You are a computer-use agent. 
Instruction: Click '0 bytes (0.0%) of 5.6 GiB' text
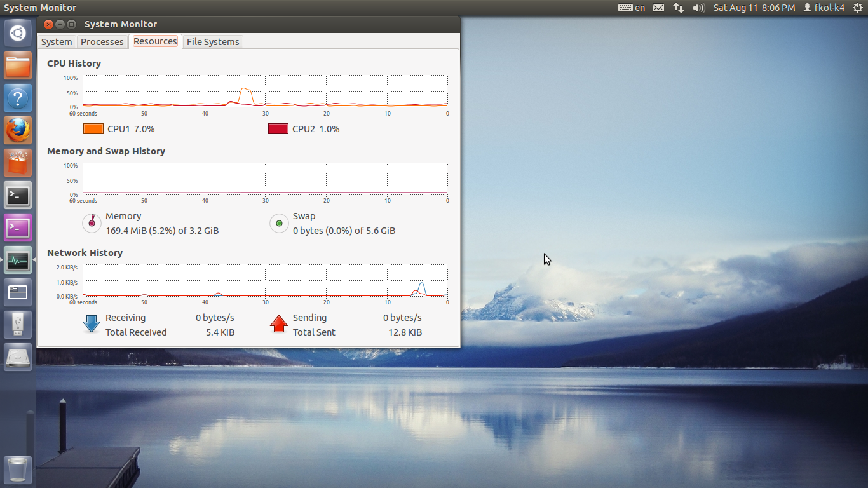click(344, 231)
